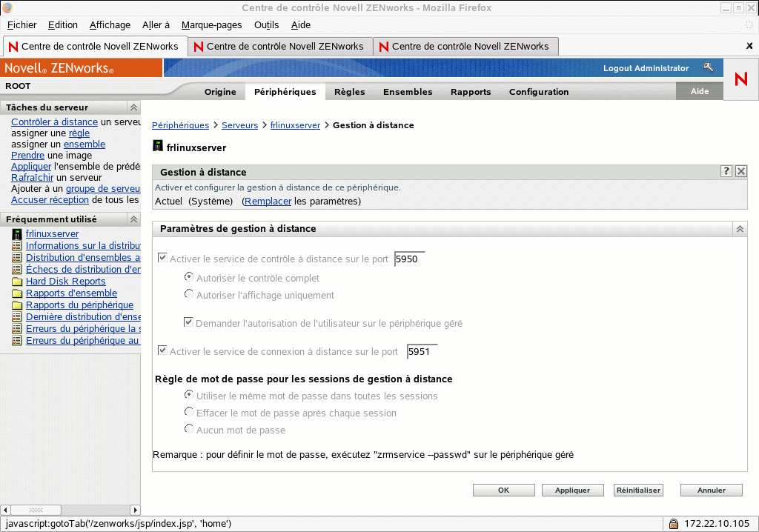Image resolution: width=759 pixels, height=532 pixels.
Task: Collapse the Fréquemment utilisé panel
Action: [x=133, y=219]
